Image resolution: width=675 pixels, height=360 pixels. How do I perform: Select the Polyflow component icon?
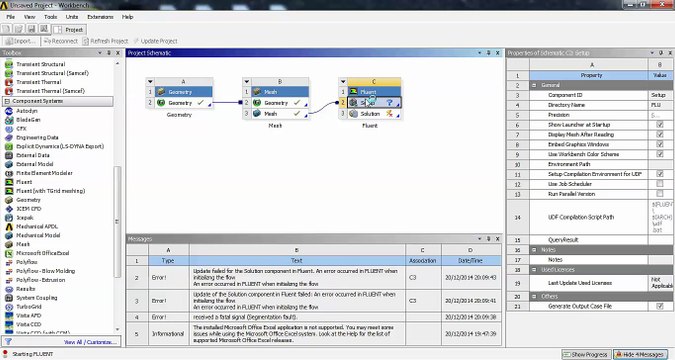pos(9,262)
